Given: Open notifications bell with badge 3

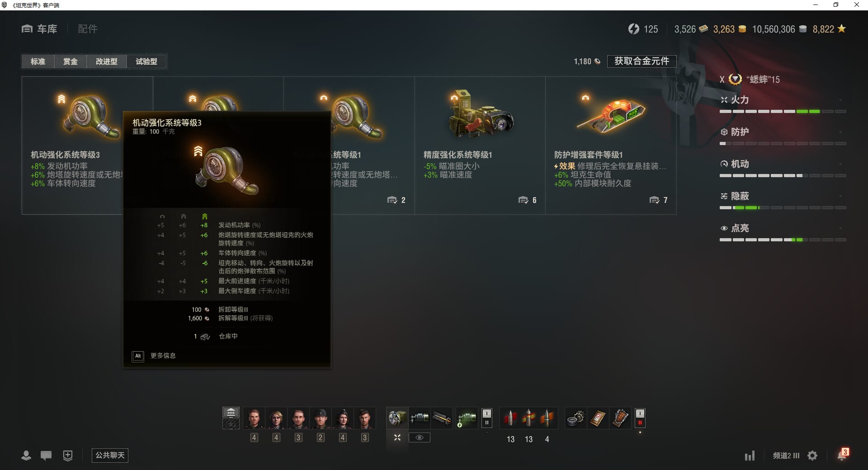Looking at the screenshot, I should [x=842, y=455].
